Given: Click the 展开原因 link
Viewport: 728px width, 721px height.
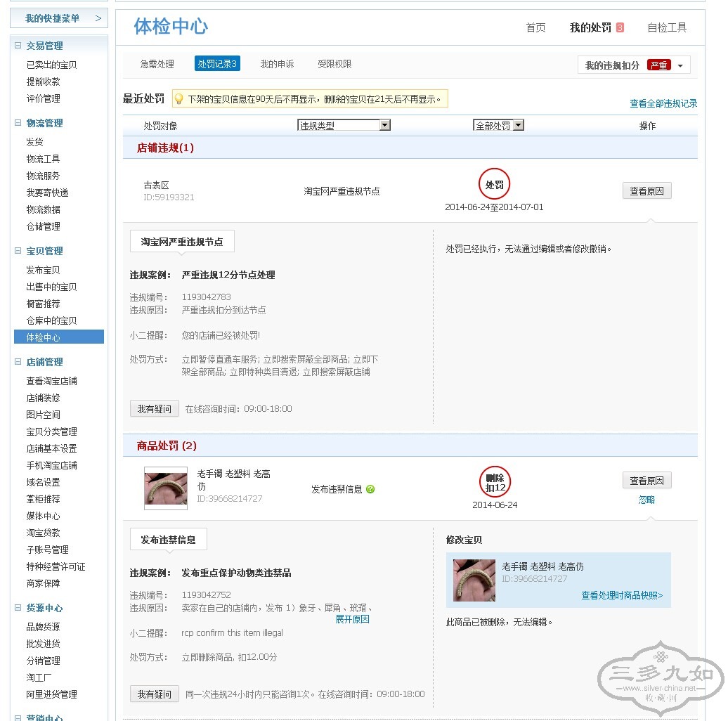Looking at the screenshot, I should click(x=352, y=619).
